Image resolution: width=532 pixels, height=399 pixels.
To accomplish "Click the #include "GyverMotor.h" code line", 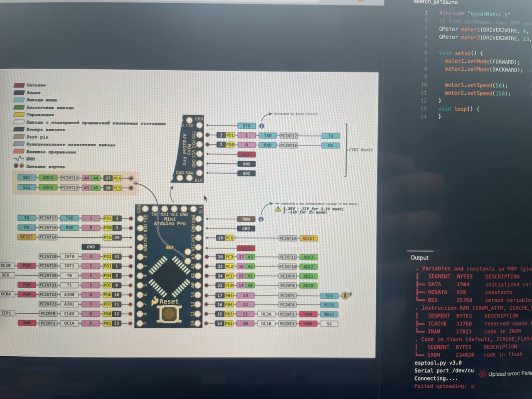I will pos(475,14).
